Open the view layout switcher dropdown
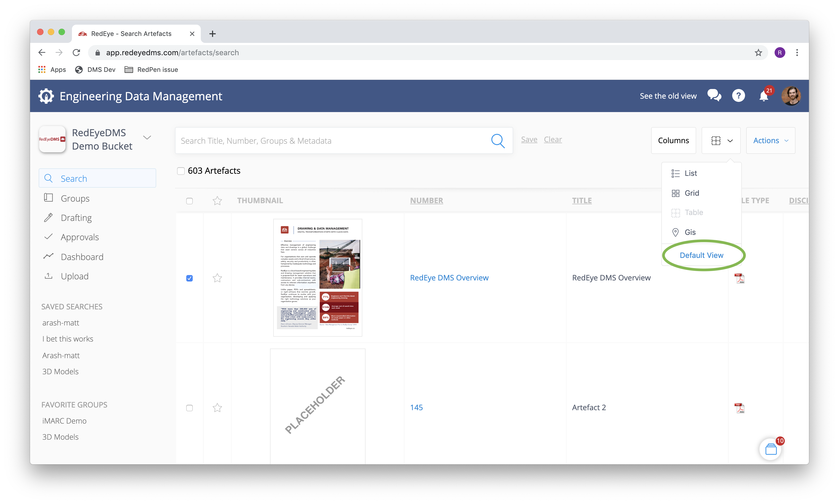This screenshot has width=839, height=504. tap(721, 140)
